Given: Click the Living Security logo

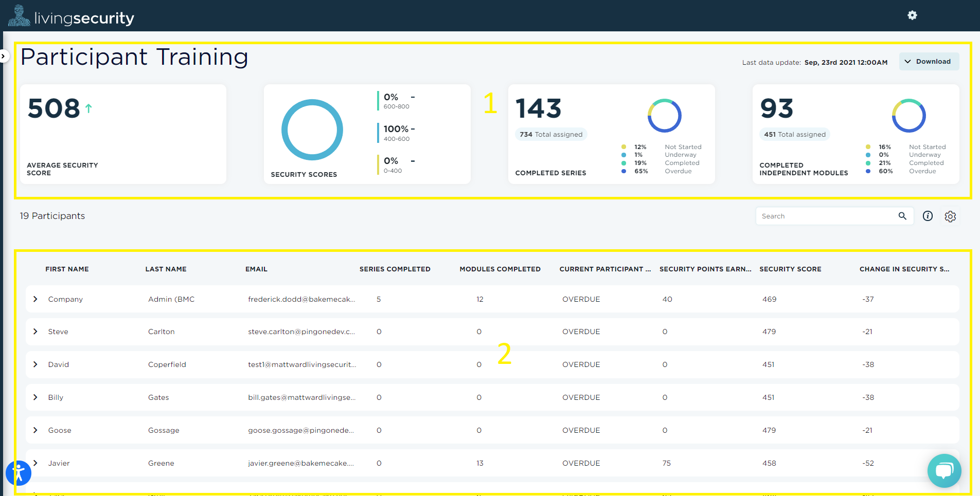Looking at the screenshot, I should pos(72,16).
